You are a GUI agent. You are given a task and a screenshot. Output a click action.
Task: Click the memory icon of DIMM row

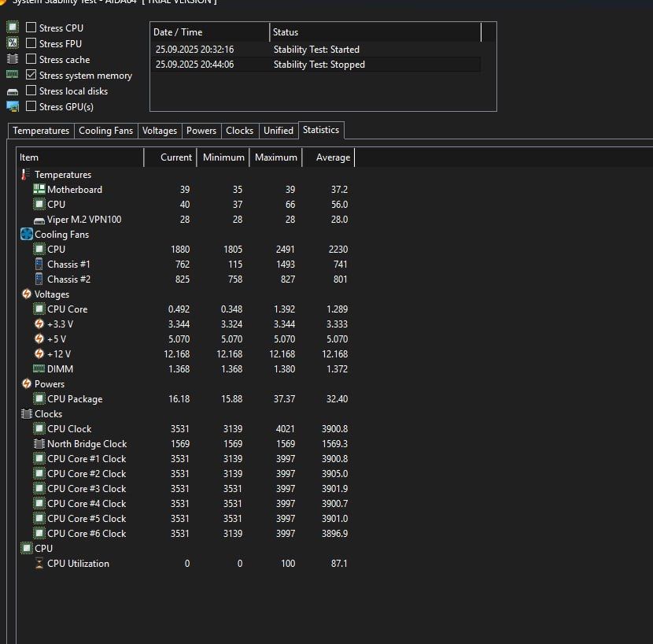(39, 368)
